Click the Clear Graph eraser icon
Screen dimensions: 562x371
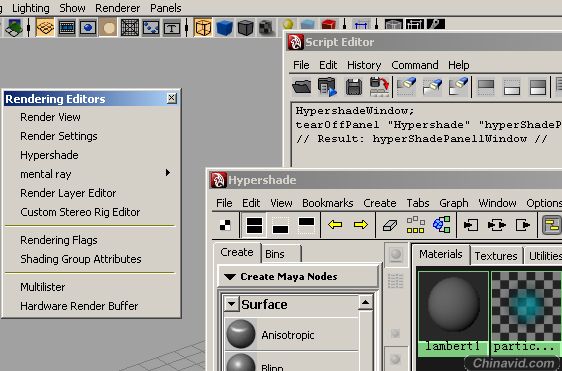[390, 225]
